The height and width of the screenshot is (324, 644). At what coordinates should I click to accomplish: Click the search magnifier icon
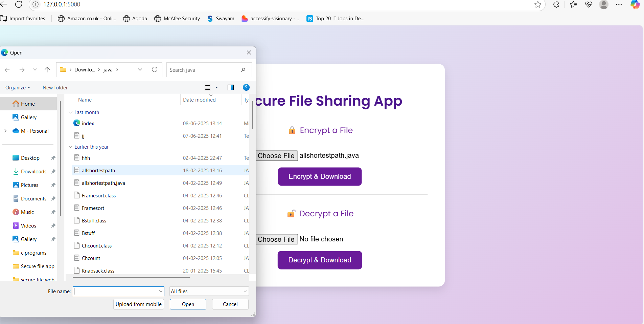243,70
